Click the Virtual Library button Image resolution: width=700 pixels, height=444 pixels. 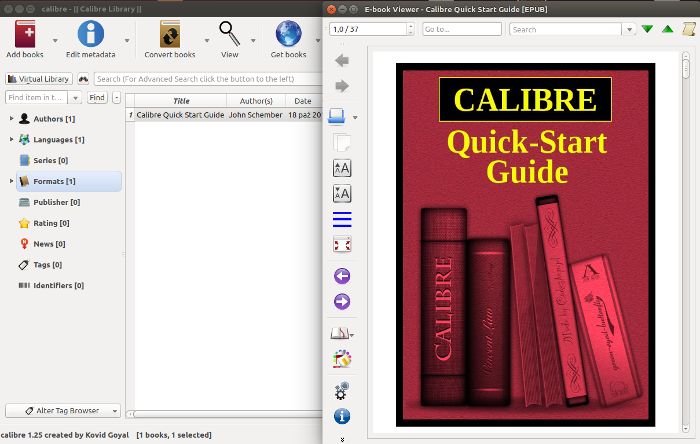[39, 79]
